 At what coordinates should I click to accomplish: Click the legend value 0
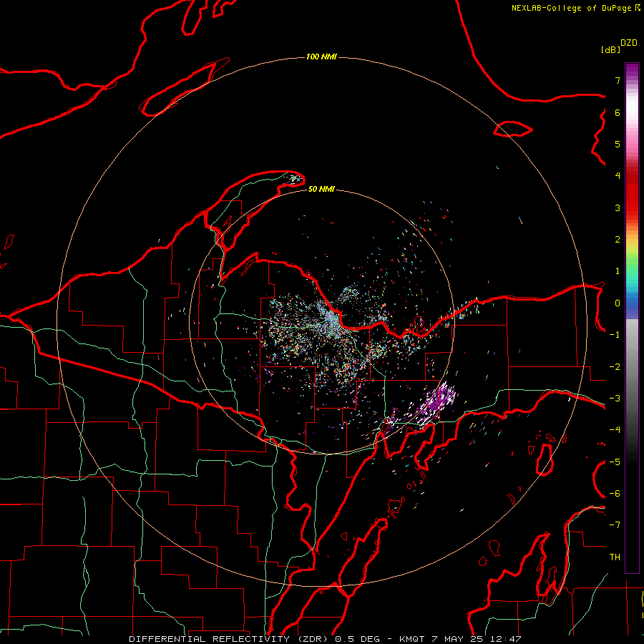(x=618, y=303)
